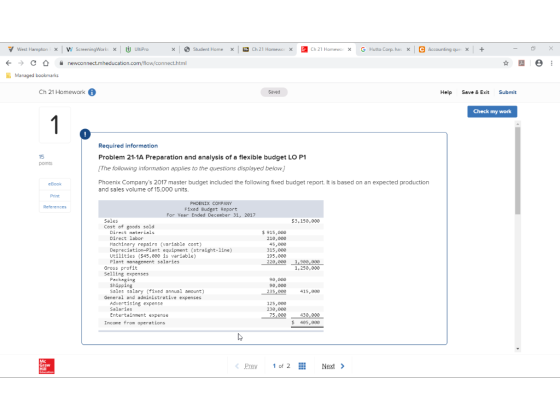Image resolution: width=560 pixels, height=420 pixels.
Task: Open the Chrome profile avatar icon
Action: [x=539, y=63]
